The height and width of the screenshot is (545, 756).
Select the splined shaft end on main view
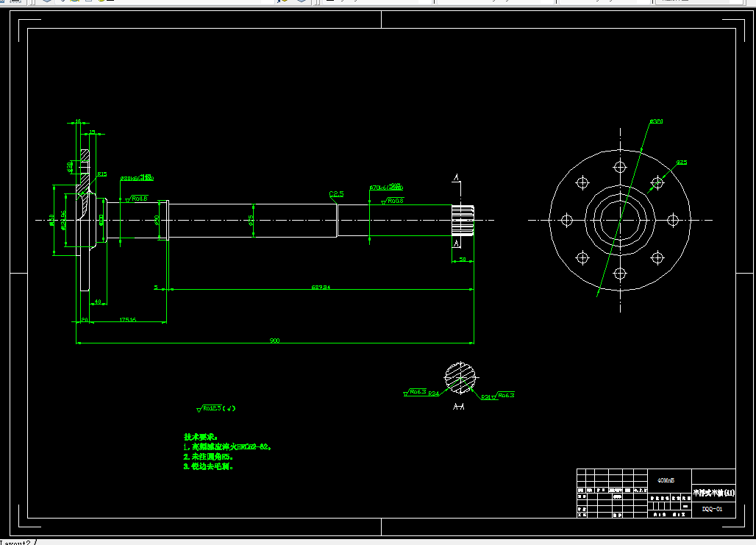[x=463, y=221]
